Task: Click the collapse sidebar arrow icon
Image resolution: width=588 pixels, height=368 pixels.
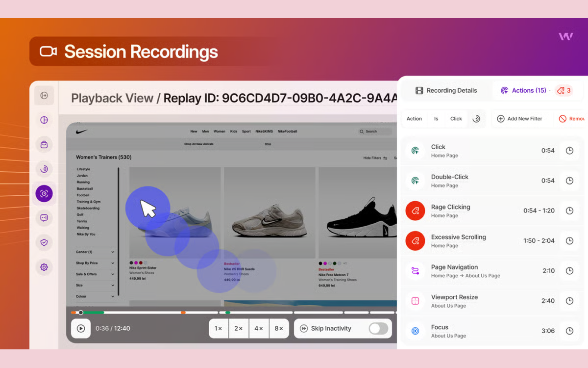Action: (x=44, y=96)
